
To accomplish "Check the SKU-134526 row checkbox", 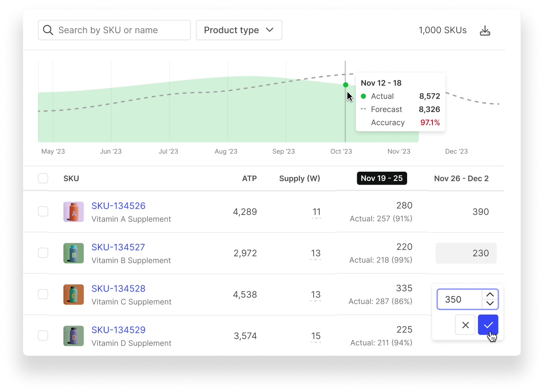I will coord(43,211).
